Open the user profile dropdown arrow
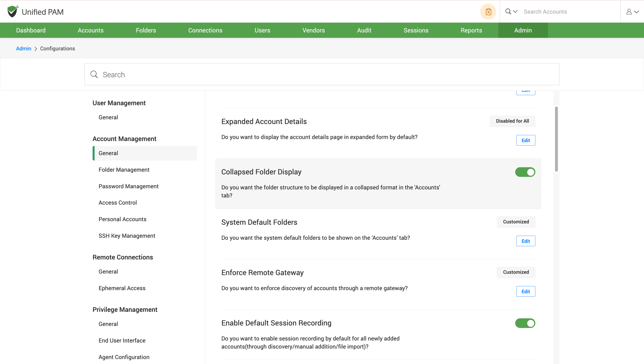644x364 pixels. coord(636,11)
